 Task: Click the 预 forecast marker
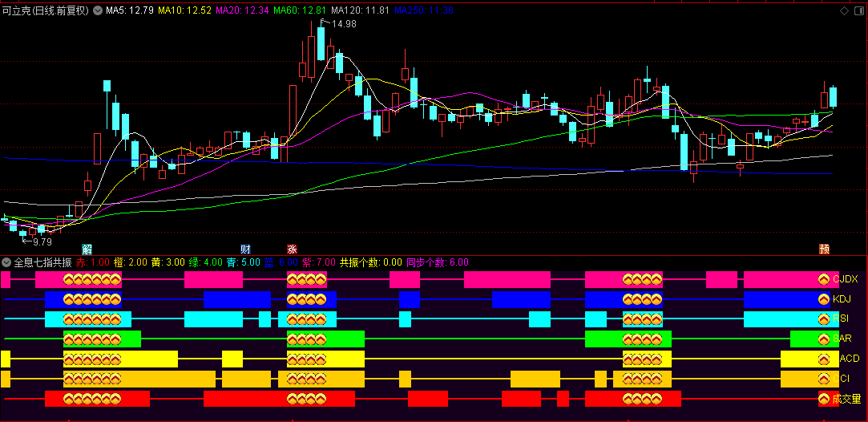(824, 249)
